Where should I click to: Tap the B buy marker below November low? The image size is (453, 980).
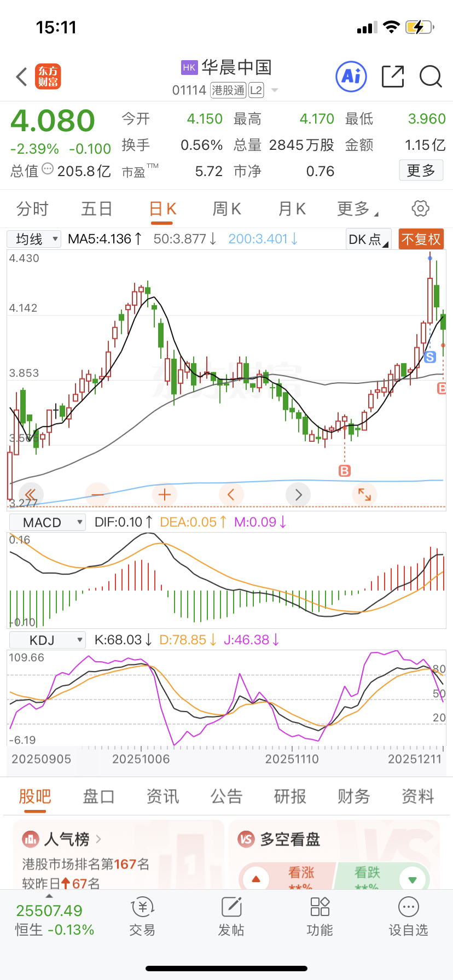point(345,471)
